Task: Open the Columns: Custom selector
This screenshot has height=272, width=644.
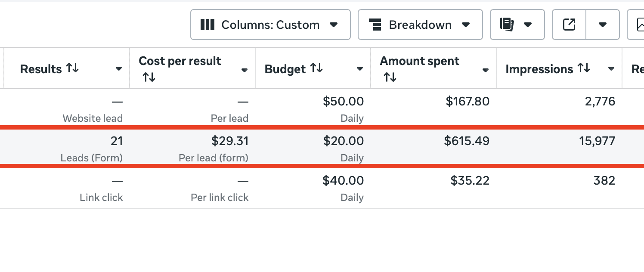Action: click(x=270, y=25)
